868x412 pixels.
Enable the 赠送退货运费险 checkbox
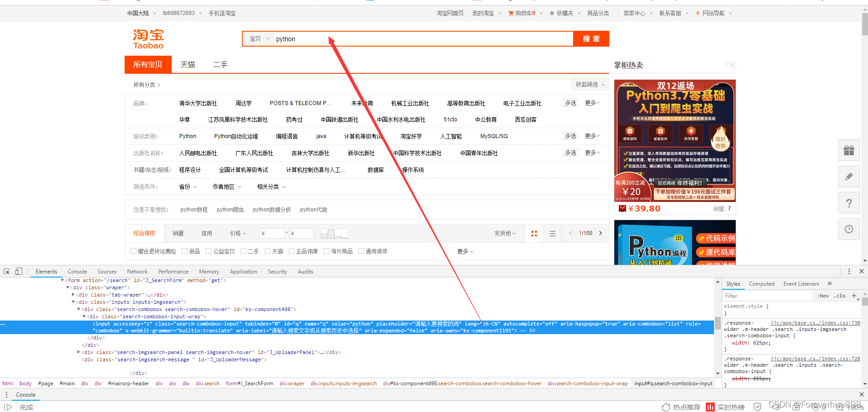[x=133, y=251]
